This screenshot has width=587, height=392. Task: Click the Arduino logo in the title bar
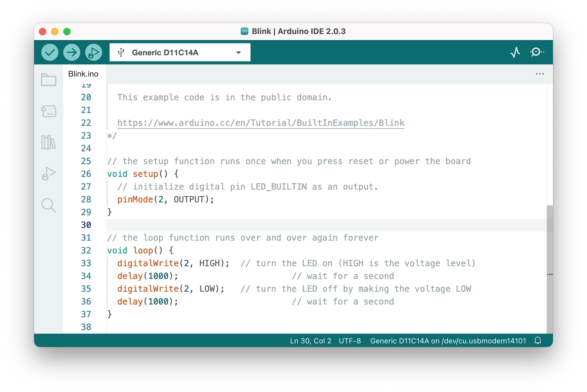(x=244, y=31)
